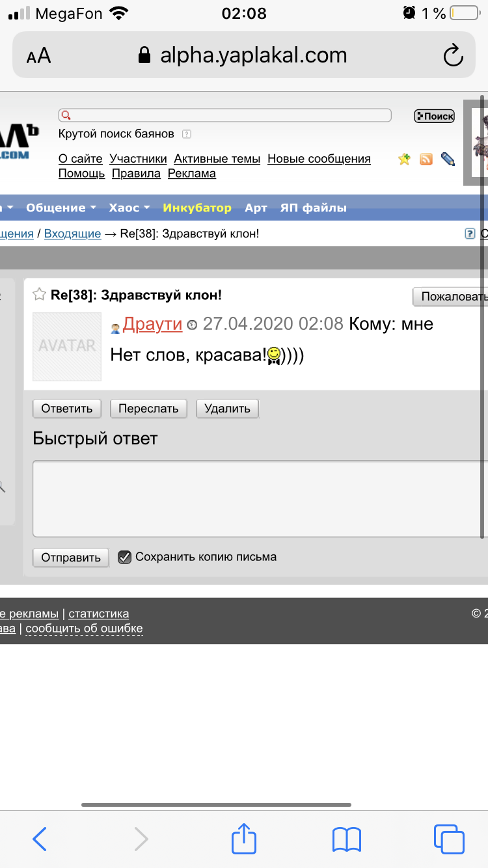Image resolution: width=488 pixels, height=868 pixels.
Task: Open the Активные темы link
Action: coord(217,159)
